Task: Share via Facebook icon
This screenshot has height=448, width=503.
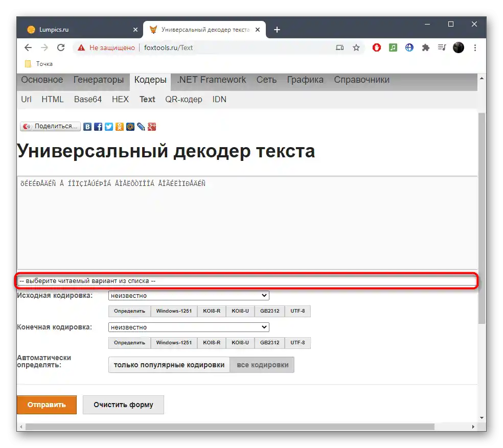Action: tap(98, 127)
